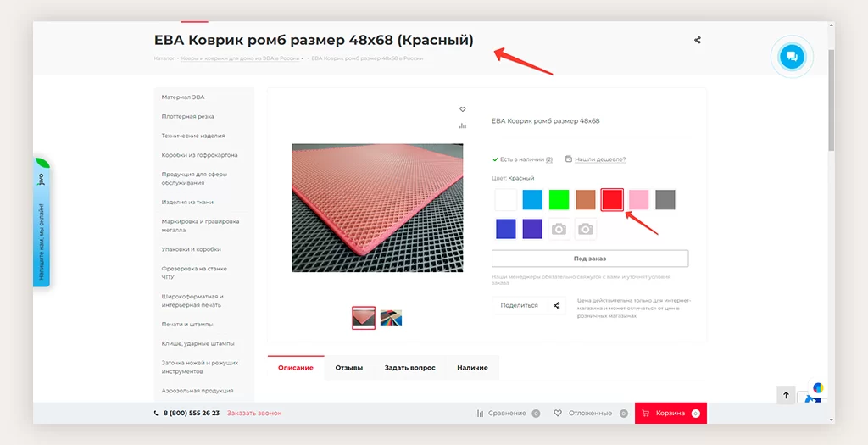868x445 pixels.
Task: Click the share icon beside the page title
Action: coord(698,40)
